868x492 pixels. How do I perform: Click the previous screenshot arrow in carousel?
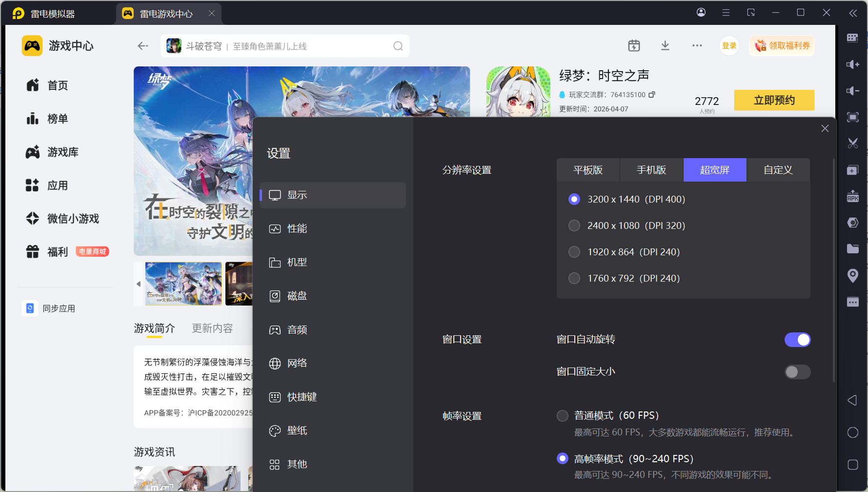[x=139, y=284]
